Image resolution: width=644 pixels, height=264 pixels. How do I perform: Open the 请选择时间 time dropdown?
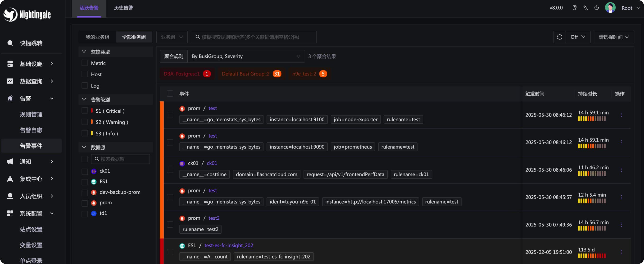coord(613,37)
